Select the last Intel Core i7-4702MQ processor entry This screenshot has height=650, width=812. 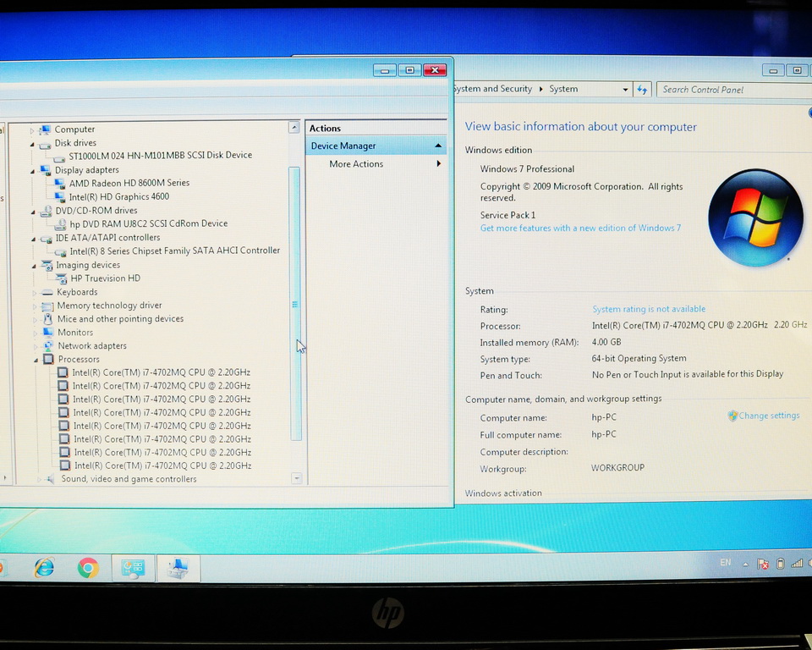[x=162, y=466]
